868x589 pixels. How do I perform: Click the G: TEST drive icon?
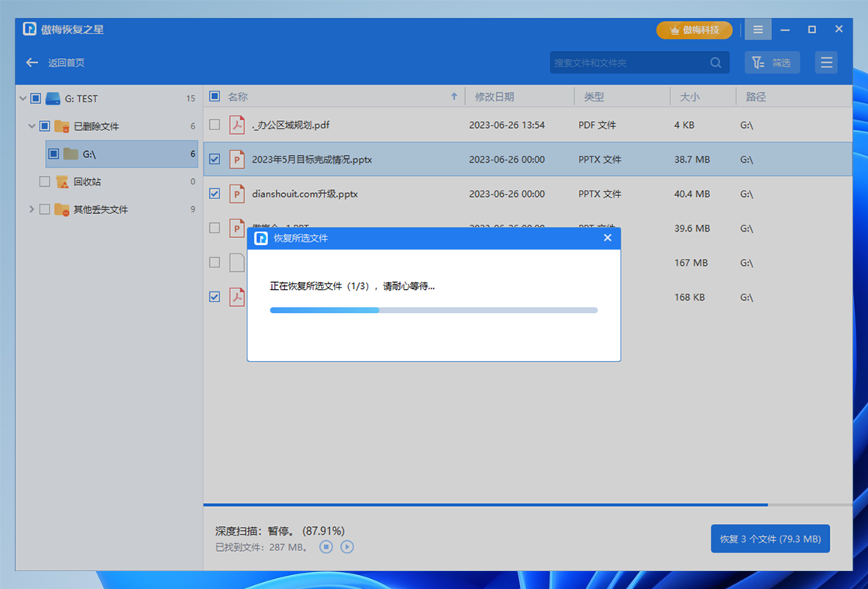[53, 98]
